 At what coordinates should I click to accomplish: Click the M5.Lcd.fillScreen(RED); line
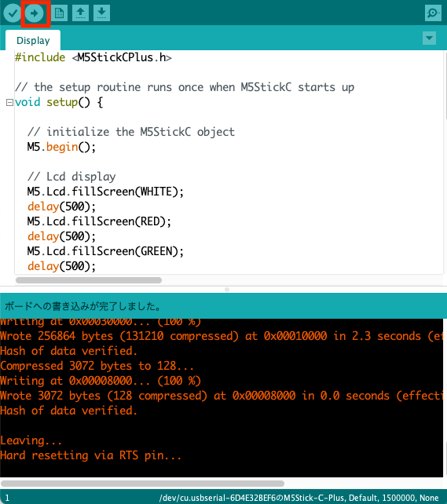tap(99, 221)
